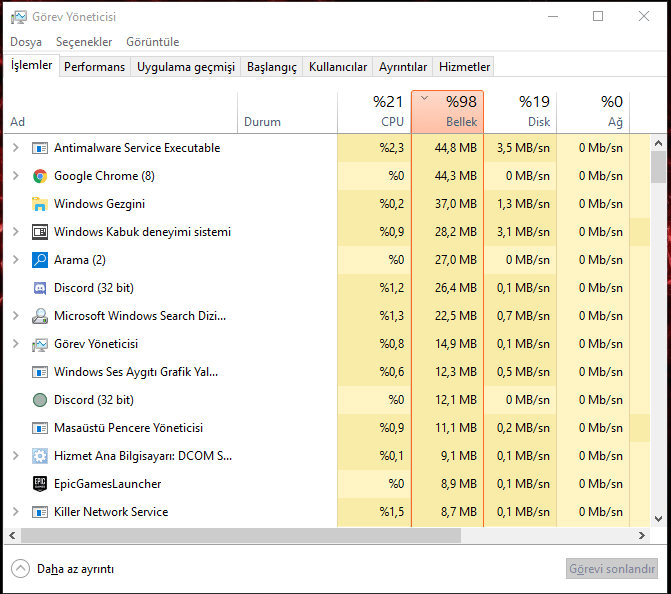Select the İşlemler tab
This screenshot has width=671, height=594.
tap(31, 65)
